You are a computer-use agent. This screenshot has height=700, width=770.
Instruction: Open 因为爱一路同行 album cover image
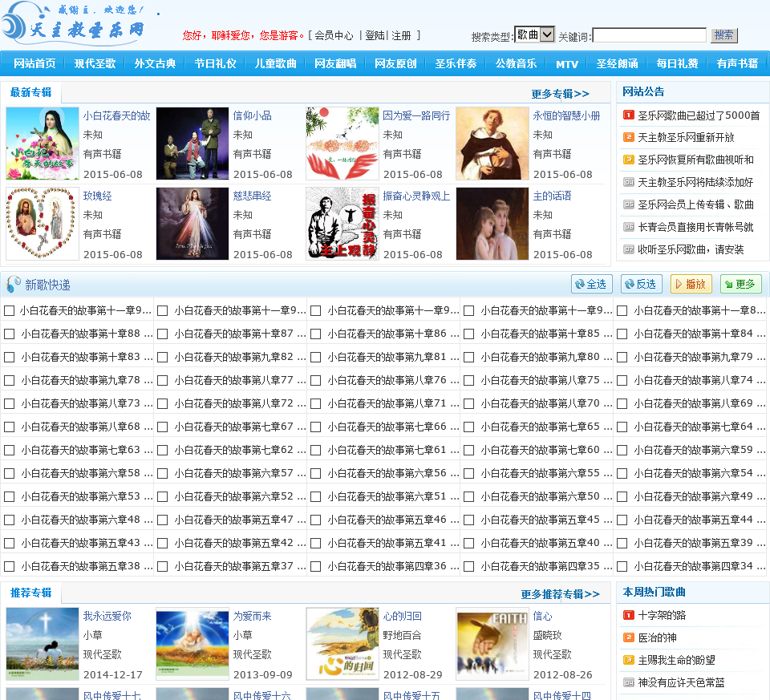(x=342, y=144)
